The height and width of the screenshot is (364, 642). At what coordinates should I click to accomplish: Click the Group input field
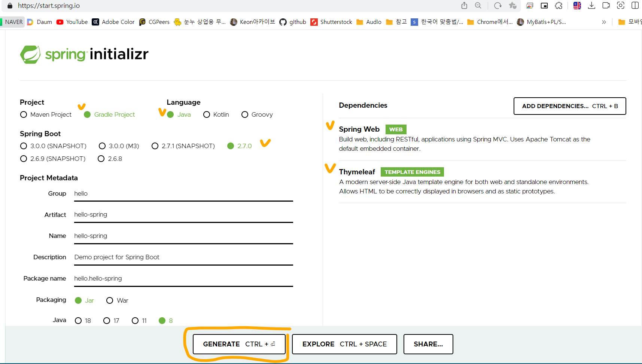point(183,194)
